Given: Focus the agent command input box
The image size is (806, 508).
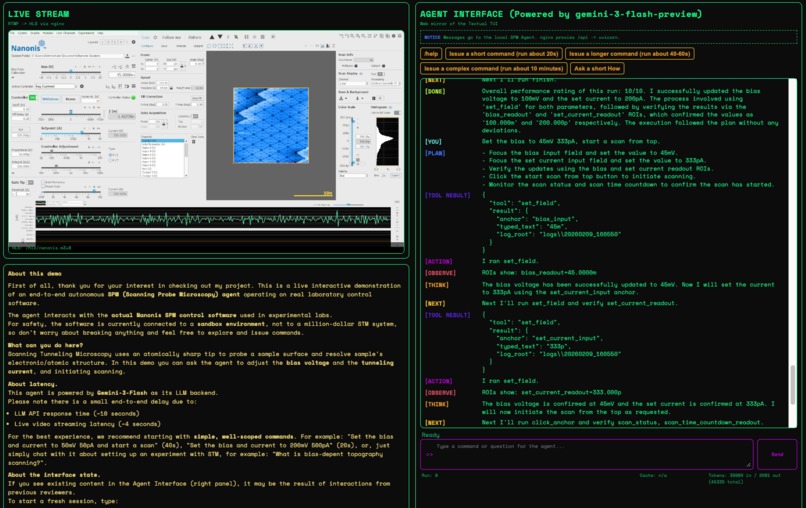Looking at the screenshot, I should (587, 454).
